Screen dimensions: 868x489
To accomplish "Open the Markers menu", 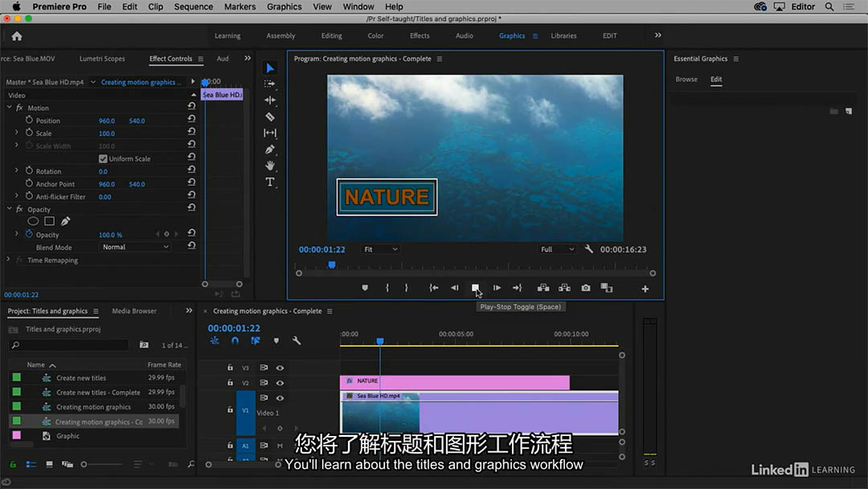I will click(240, 6).
